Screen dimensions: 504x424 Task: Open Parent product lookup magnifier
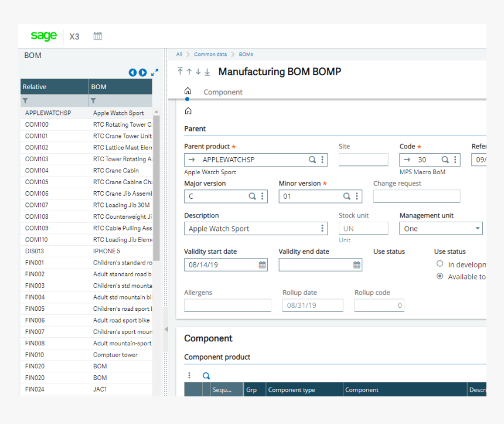click(x=312, y=160)
